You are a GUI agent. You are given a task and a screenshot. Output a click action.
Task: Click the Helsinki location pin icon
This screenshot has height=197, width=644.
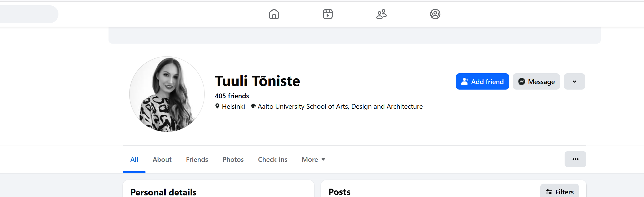coord(217,106)
